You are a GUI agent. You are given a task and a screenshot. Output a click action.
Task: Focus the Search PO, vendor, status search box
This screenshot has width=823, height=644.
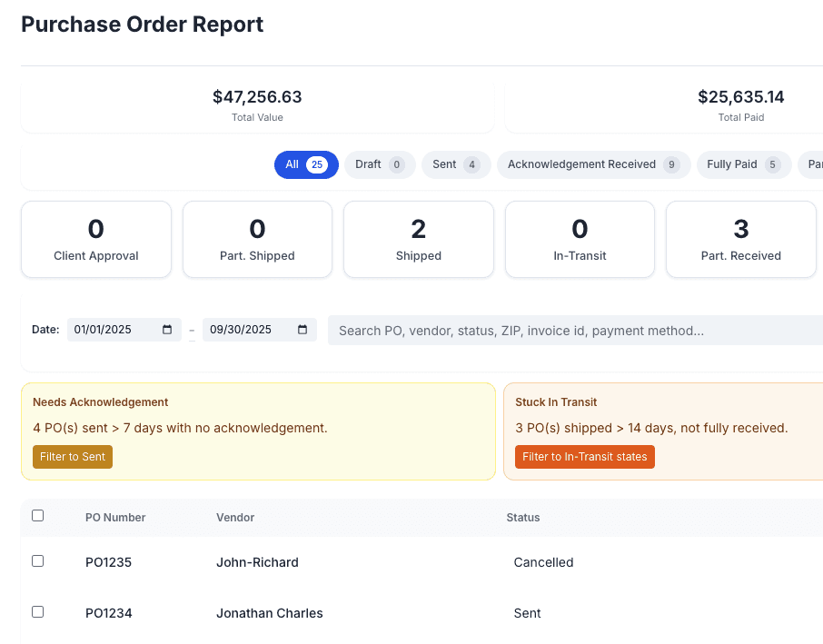pos(575,331)
